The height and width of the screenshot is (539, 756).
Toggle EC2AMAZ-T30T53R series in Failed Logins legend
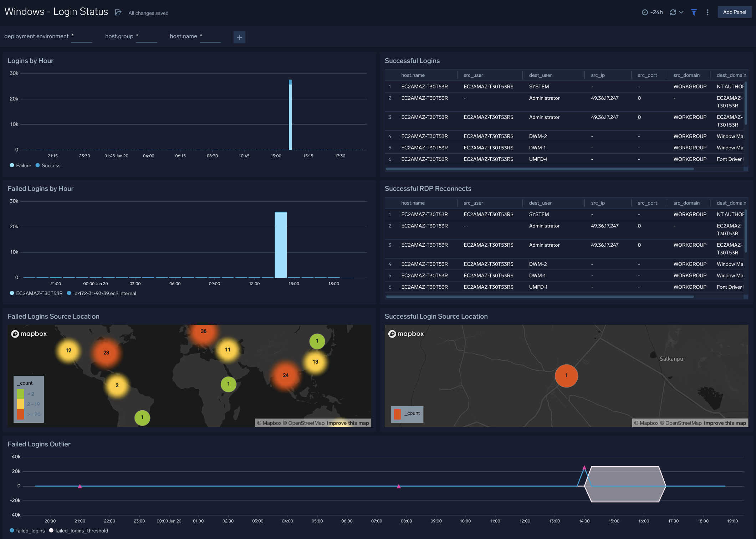point(36,293)
